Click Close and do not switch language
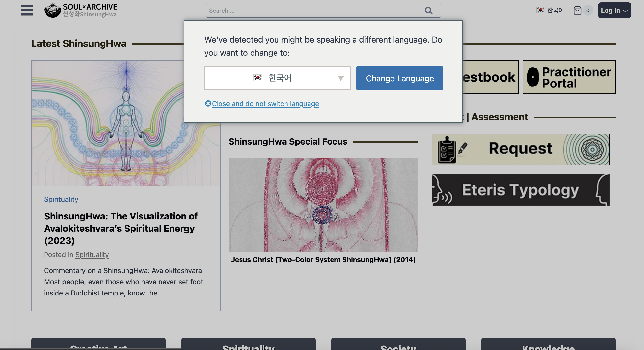The image size is (644, 350). pos(265,104)
